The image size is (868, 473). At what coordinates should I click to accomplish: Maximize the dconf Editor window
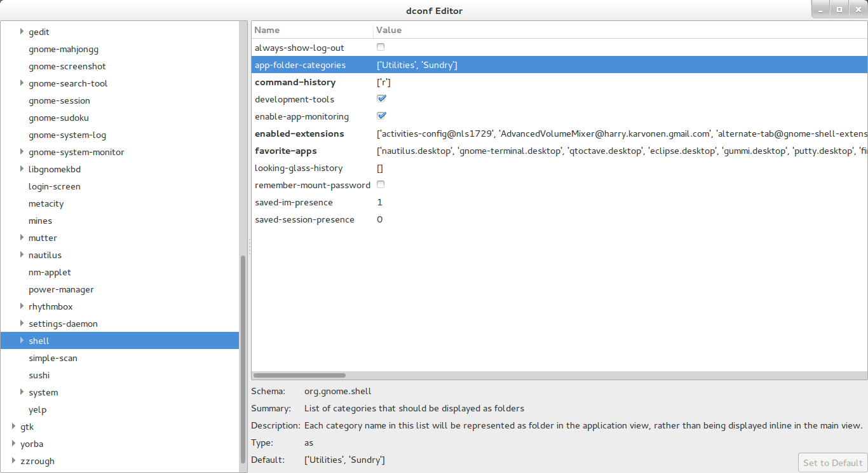[x=839, y=10]
